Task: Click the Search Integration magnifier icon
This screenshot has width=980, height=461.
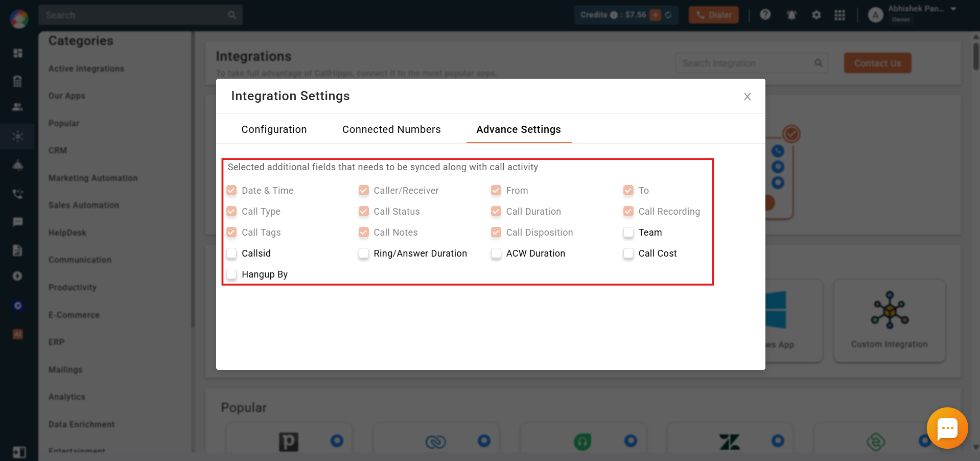Action: coord(819,63)
